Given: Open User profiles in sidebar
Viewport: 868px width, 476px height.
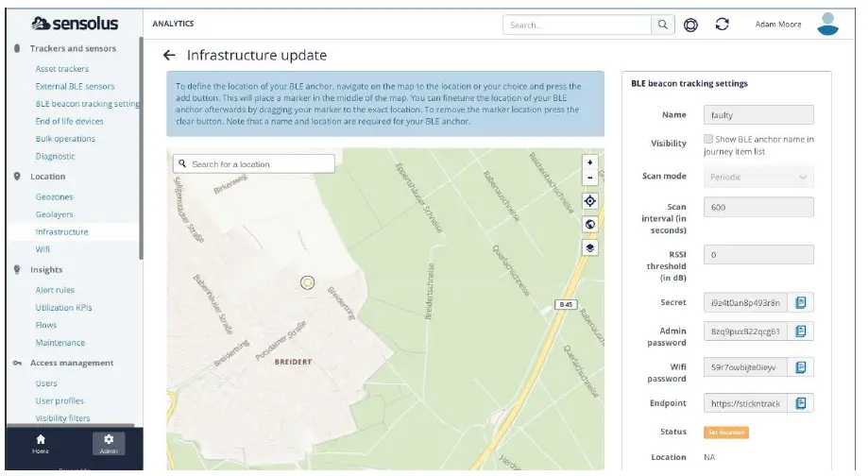Looking at the screenshot, I should [60, 401].
